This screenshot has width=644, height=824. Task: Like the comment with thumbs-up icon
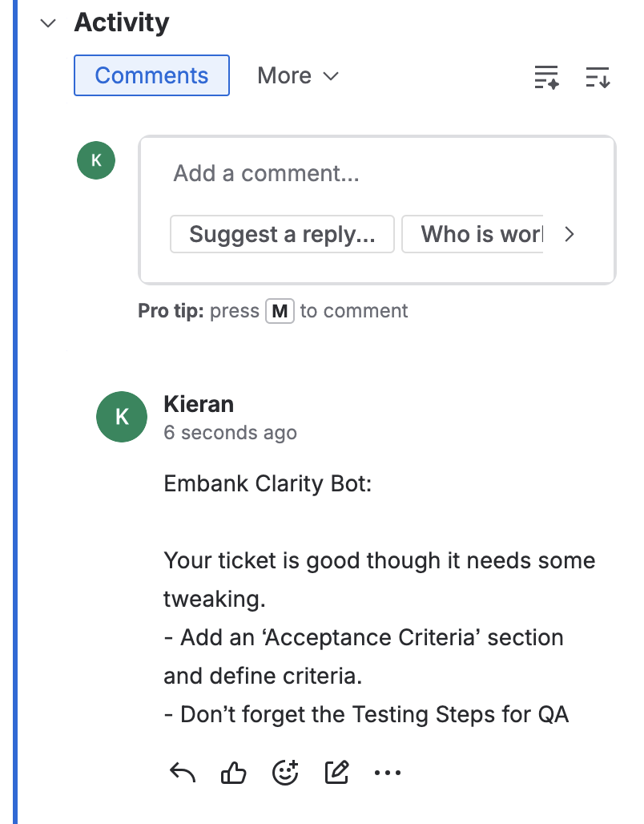(x=233, y=773)
